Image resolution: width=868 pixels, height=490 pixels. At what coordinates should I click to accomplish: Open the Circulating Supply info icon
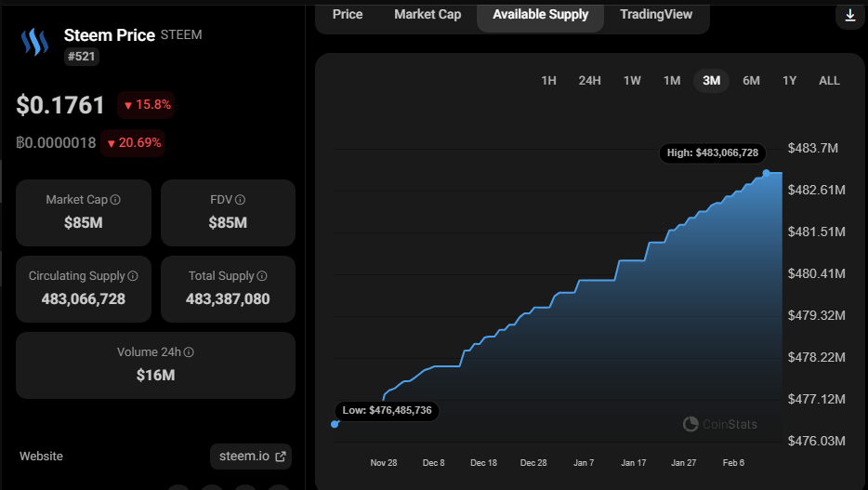click(133, 276)
